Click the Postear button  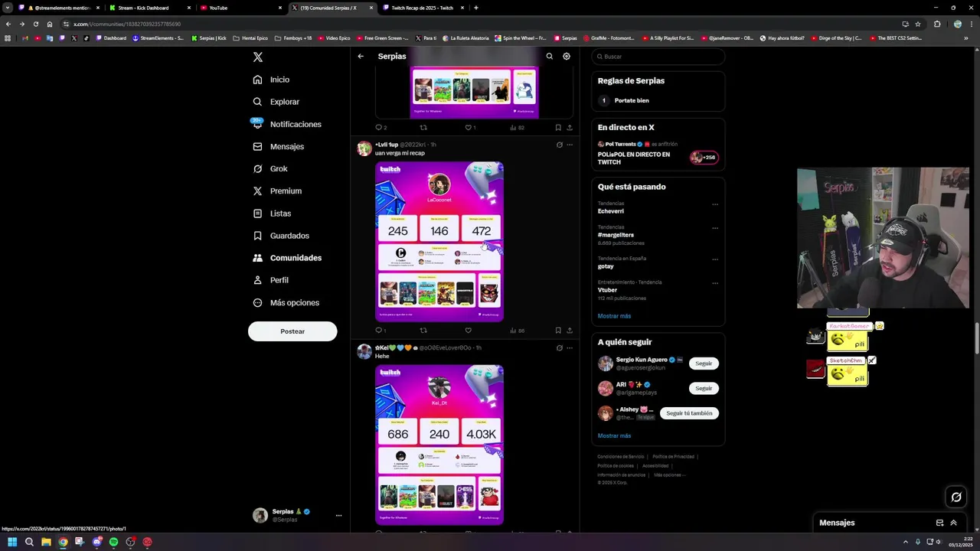[x=292, y=331]
